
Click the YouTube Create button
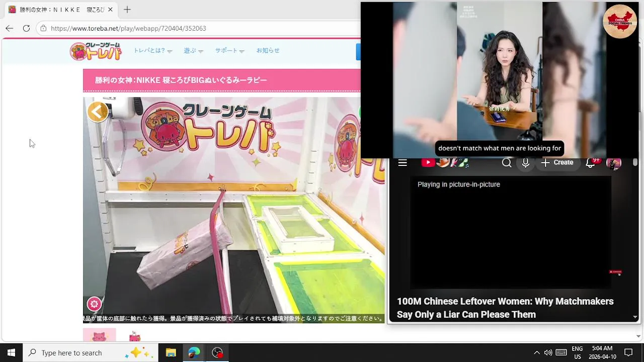pos(557,162)
